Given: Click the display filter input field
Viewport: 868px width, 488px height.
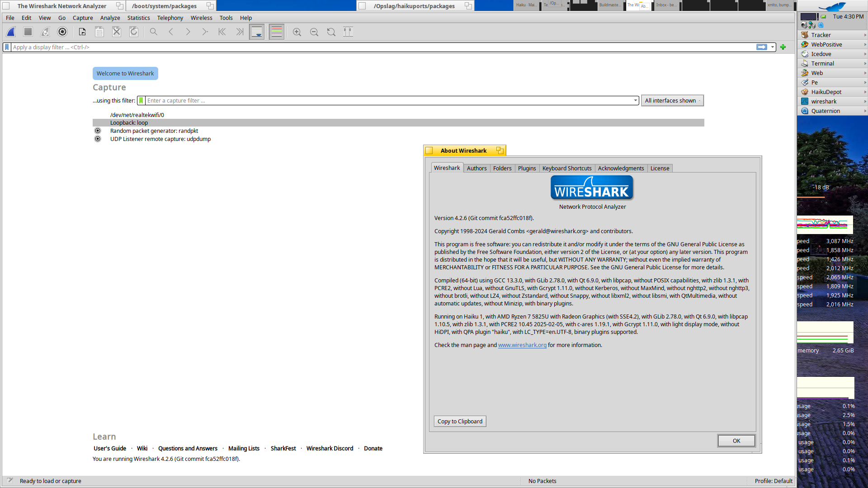Looking at the screenshot, I should (x=382, y=47).
